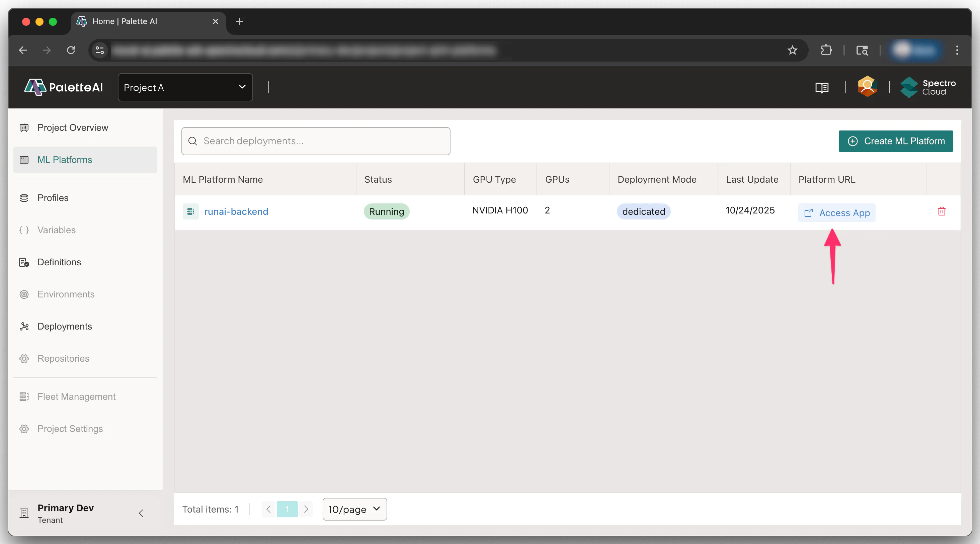Open the site info icon in address bar
Viewport: 980px width, 544px height.
100,50
